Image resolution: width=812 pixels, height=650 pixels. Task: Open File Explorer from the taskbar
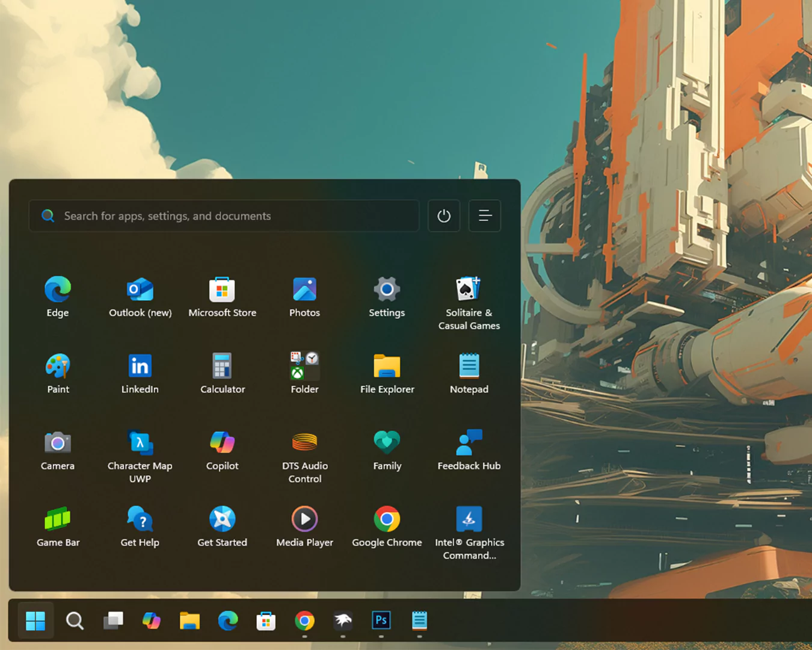189,621
